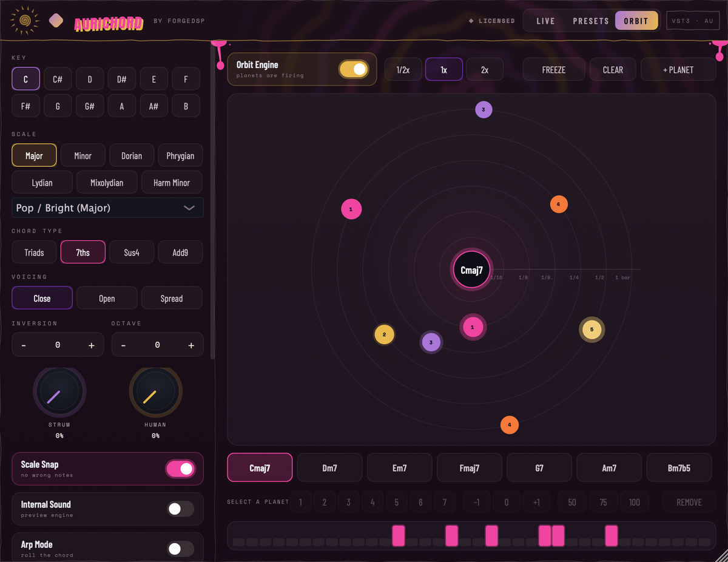This screenshot has height=562, width=728.
Task: Click the spiral sun logo icon
Action: [25, 21]
